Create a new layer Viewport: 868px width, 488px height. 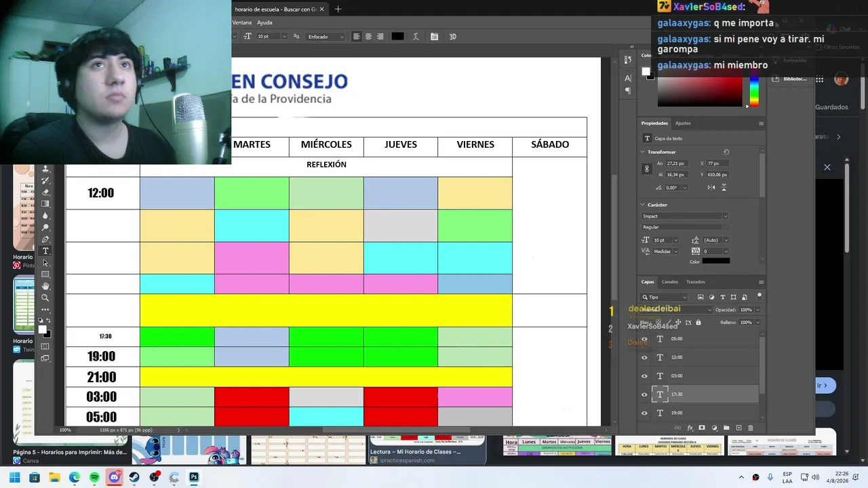(738, 428)
